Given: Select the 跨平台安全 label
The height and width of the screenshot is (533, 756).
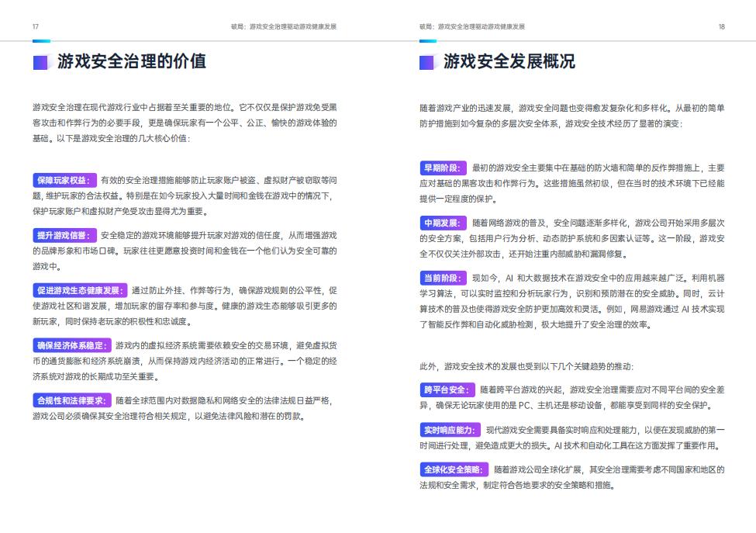Looking at the screenshot, I should [447, 389].
